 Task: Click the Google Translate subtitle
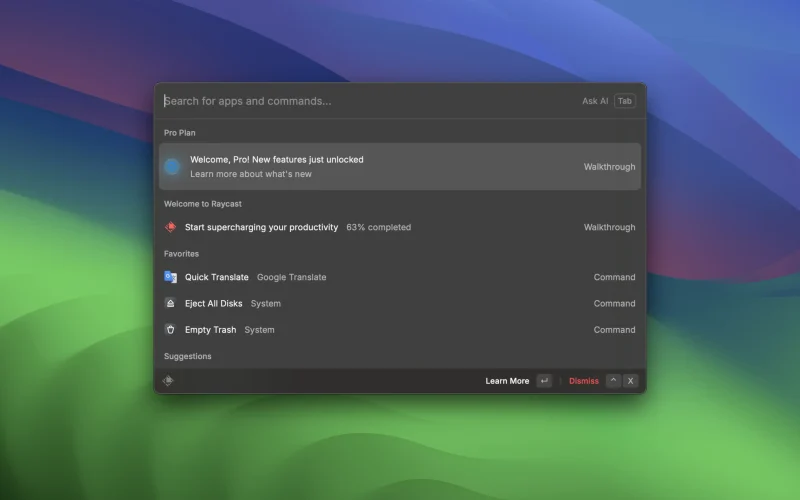pos(291,277)
